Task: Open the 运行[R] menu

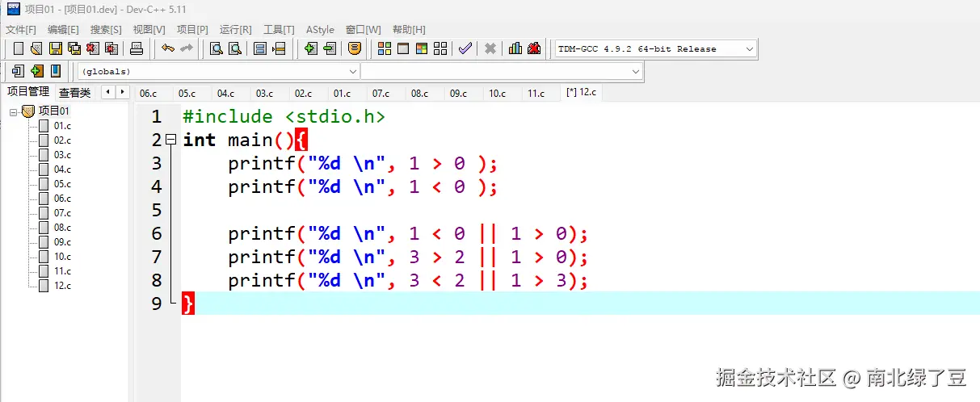Action: (235, 30)
